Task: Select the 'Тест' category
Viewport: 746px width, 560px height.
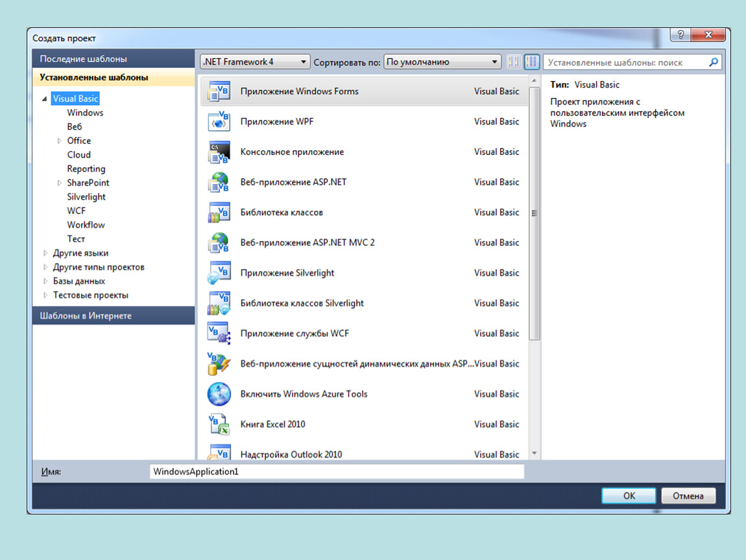Action: point(76,239)
